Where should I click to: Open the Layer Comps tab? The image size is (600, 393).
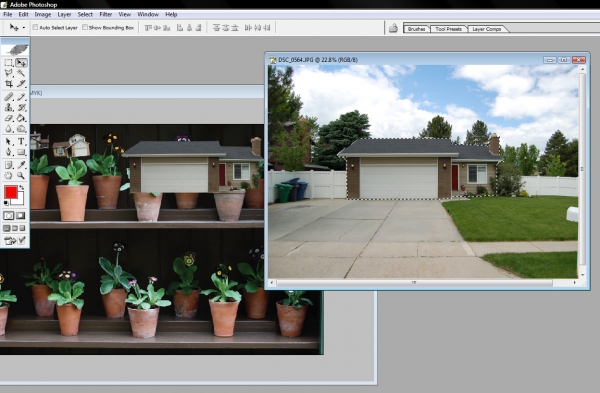click(486, 29)
